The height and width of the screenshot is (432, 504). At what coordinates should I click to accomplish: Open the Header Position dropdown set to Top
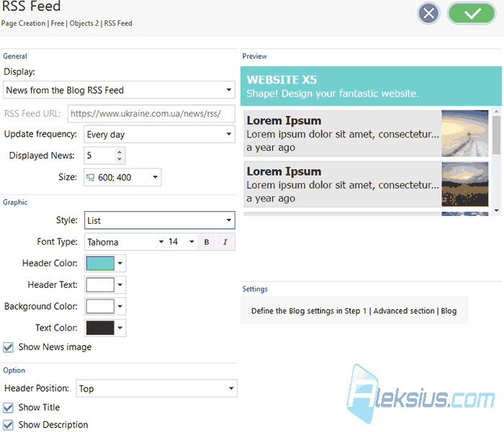pos(157,389)
